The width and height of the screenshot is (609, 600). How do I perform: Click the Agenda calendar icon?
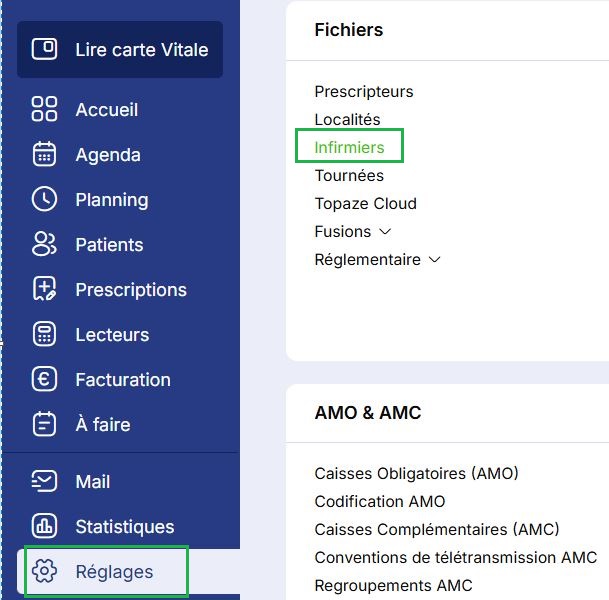click(44, 154)
